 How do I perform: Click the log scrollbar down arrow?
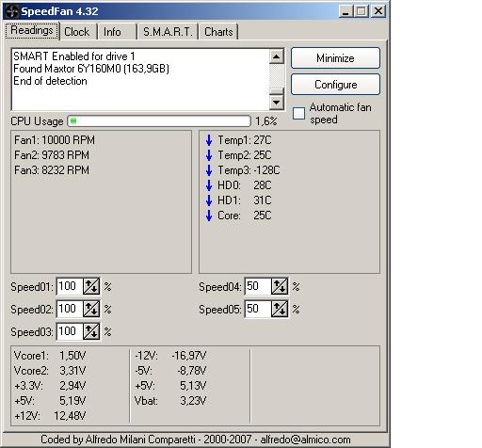coord(277,102)
